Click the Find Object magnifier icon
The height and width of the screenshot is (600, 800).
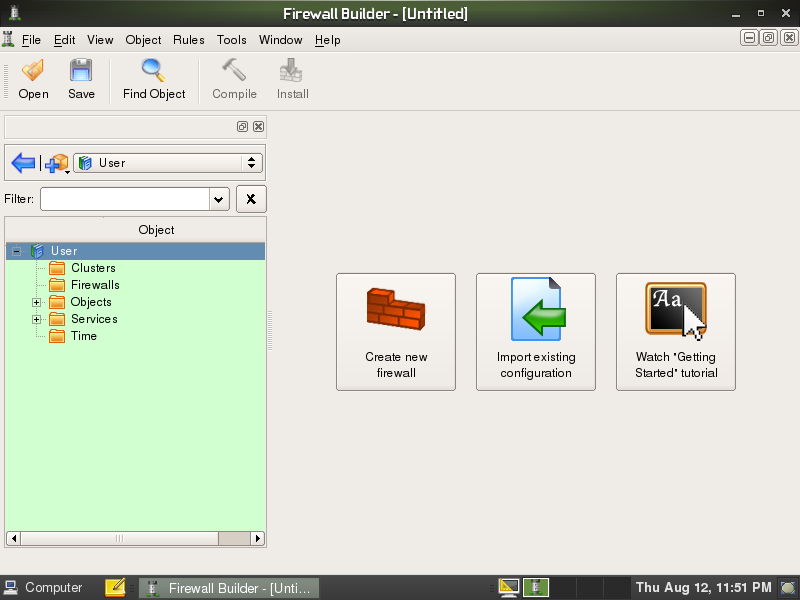(154, 72)
